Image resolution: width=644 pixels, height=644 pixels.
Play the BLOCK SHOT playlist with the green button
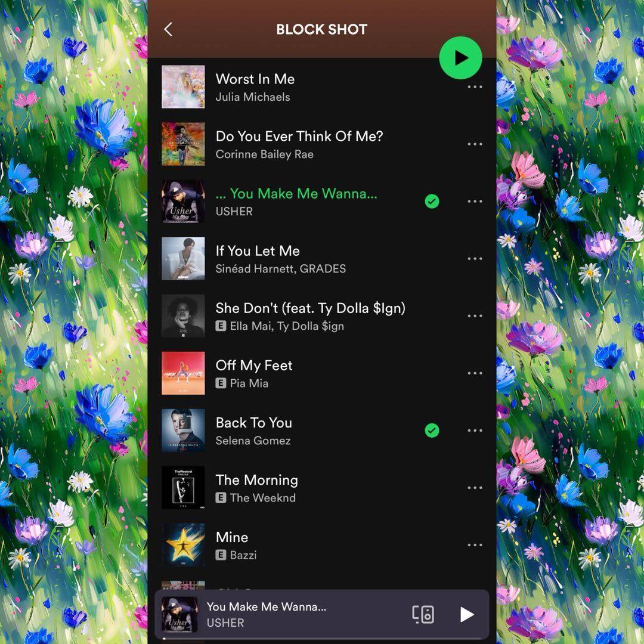(x=460, y=58)
